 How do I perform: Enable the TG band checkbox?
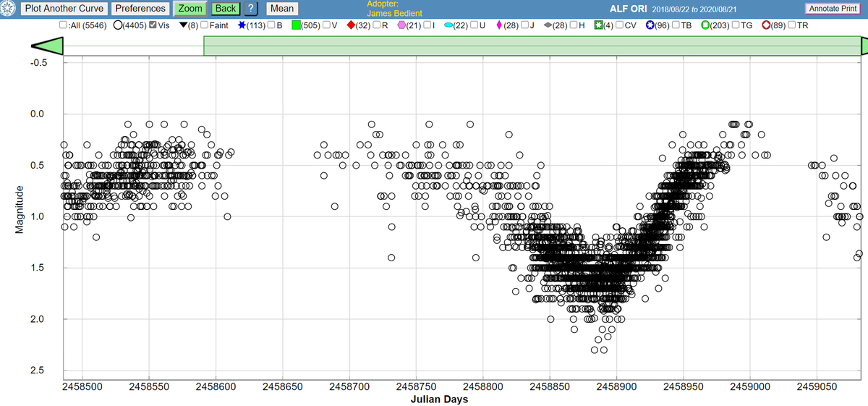click(736, 25)
